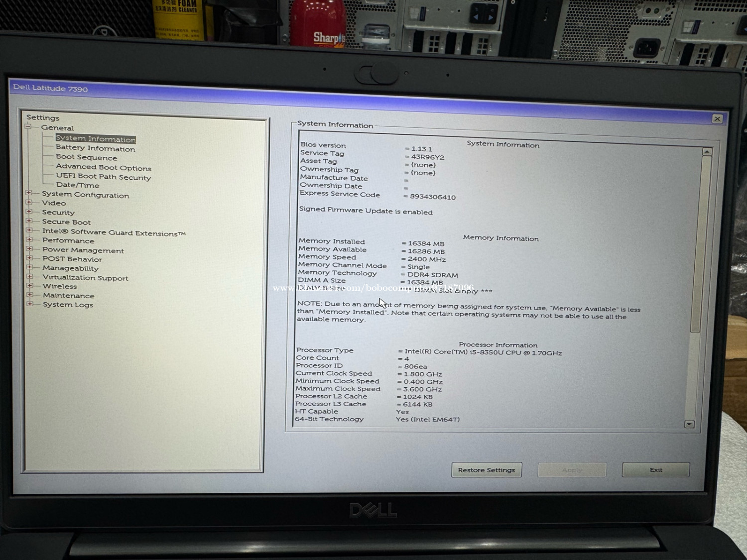Expand the Virtualization Support node
Image resolution: width=747 pixels, height=560 pixels.
tap(29, 277)
